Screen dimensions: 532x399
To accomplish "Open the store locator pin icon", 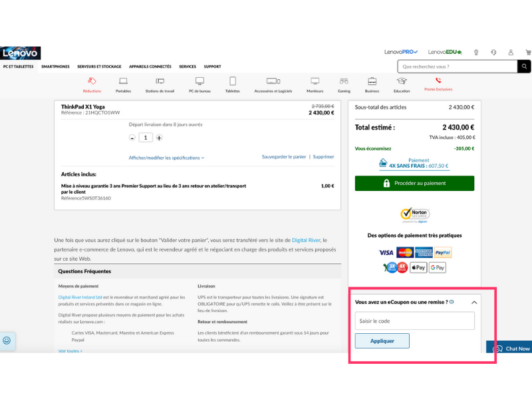I will (476, 53).
